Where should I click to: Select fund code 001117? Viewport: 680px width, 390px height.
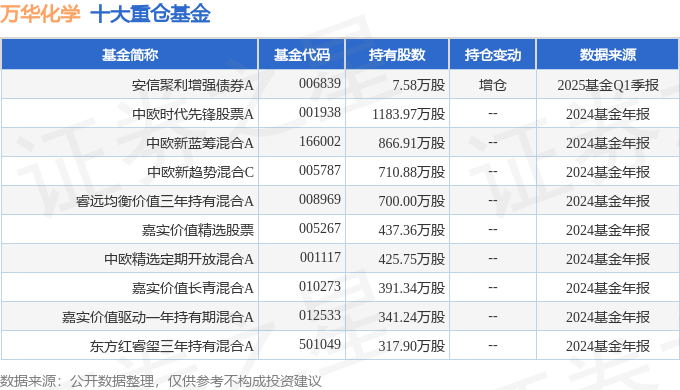320,258
